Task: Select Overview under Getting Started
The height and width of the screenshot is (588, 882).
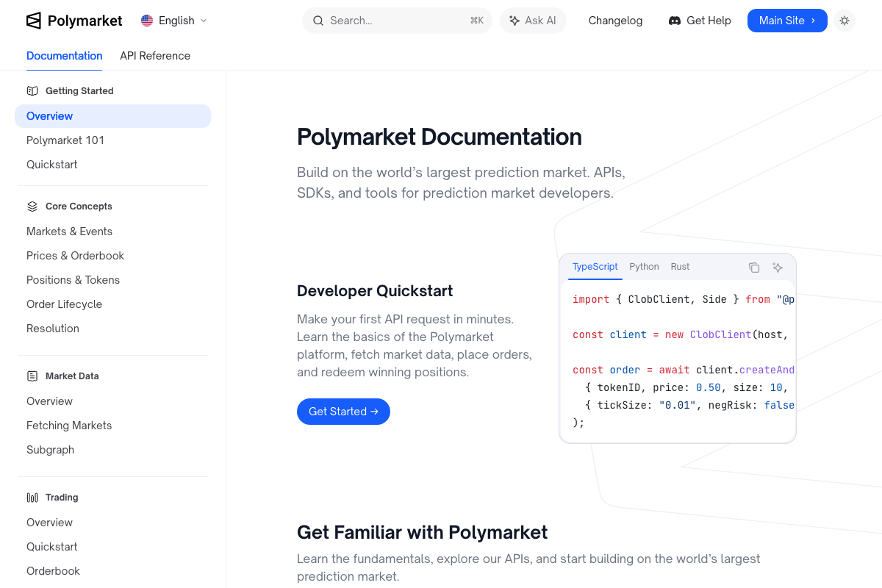Action: (x=112, y=116)
